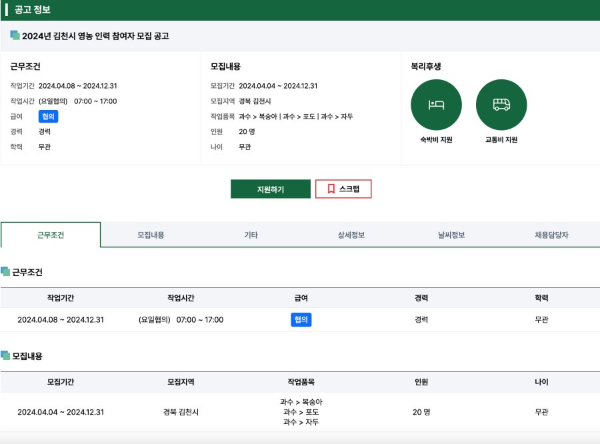The width and height of the screenshot is (600, 444).
Task: Click 20 명 in the summary card
Action: pyautogui.click(x=247, y=132)
